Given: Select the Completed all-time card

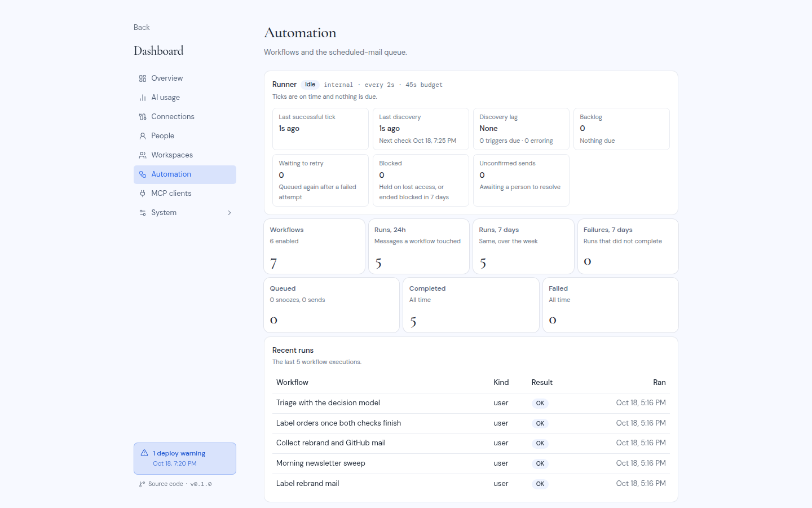Looking at the screenshot, I should point(471,305).
